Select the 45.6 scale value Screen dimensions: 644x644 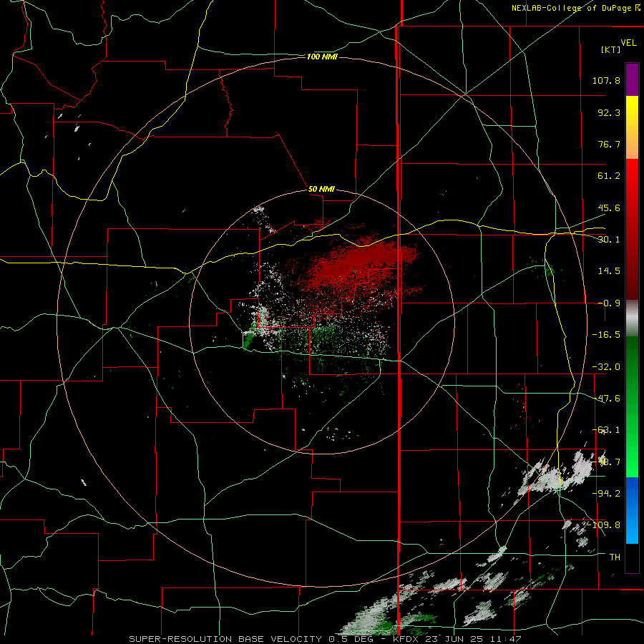coord(609,208)
